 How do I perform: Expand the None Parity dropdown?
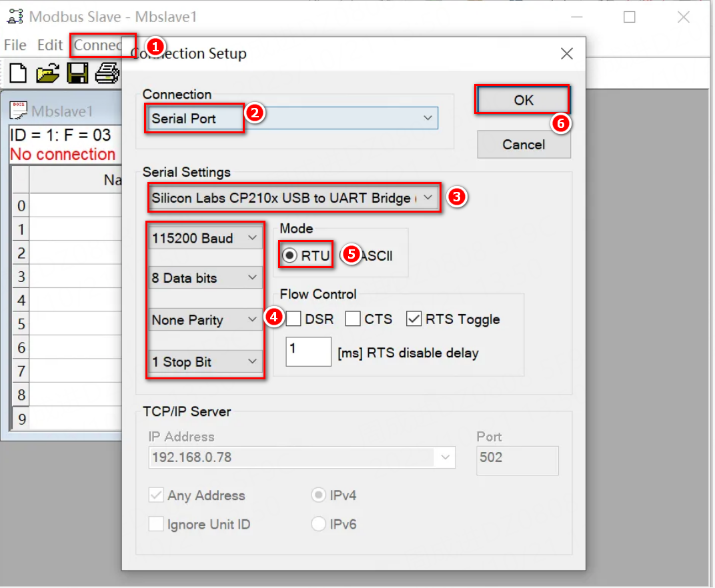click(252, 320)
